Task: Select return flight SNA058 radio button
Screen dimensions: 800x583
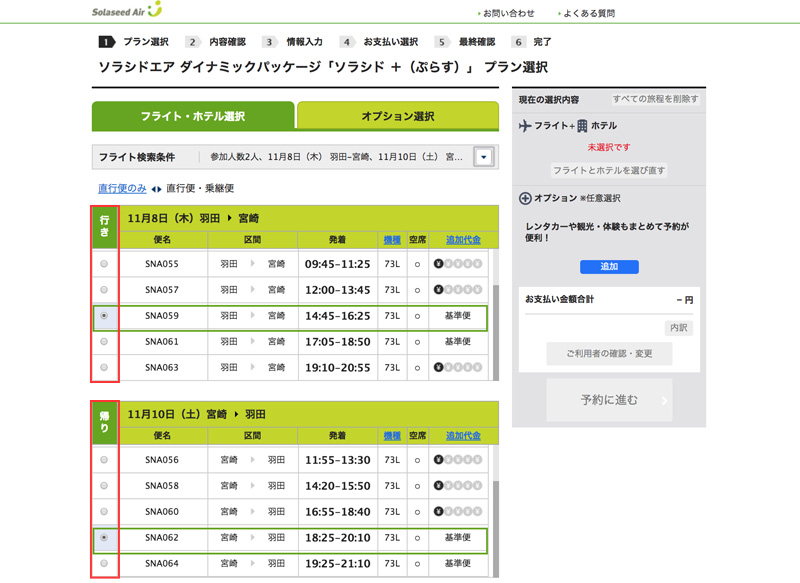Action: click(104, 486)
